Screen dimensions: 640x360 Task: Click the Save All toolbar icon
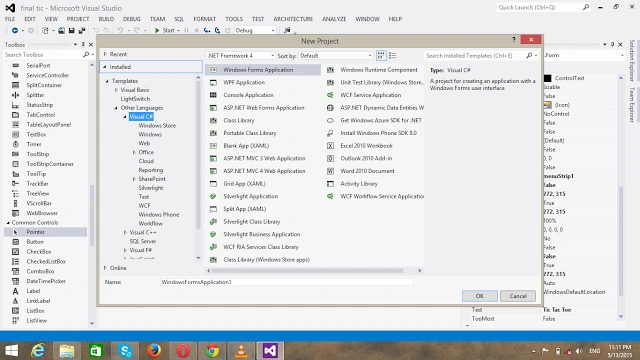[x=82, y=30]
